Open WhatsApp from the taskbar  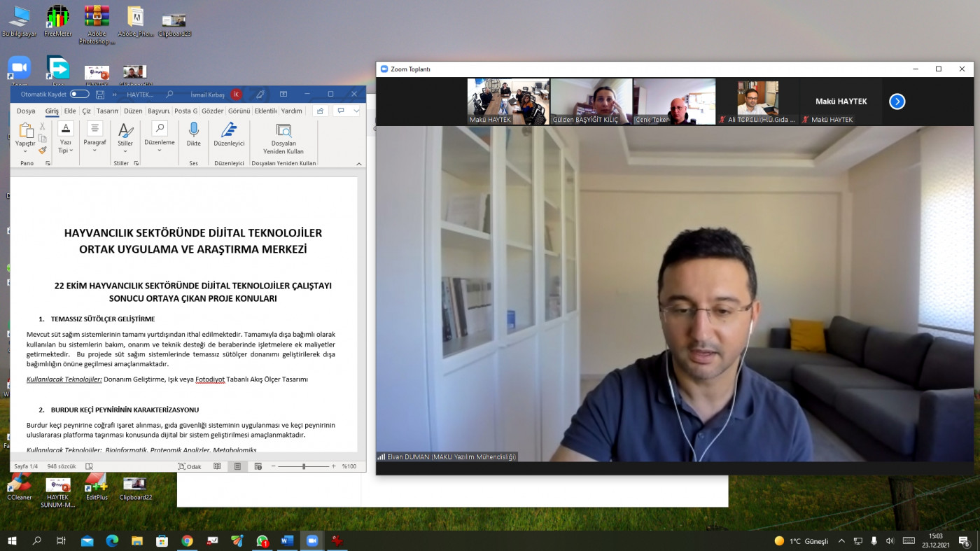(262, 540)
